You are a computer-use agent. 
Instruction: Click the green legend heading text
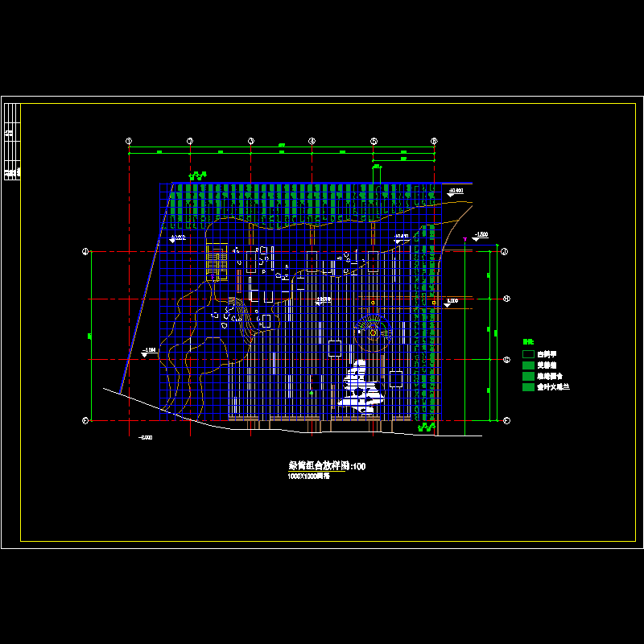528,341
